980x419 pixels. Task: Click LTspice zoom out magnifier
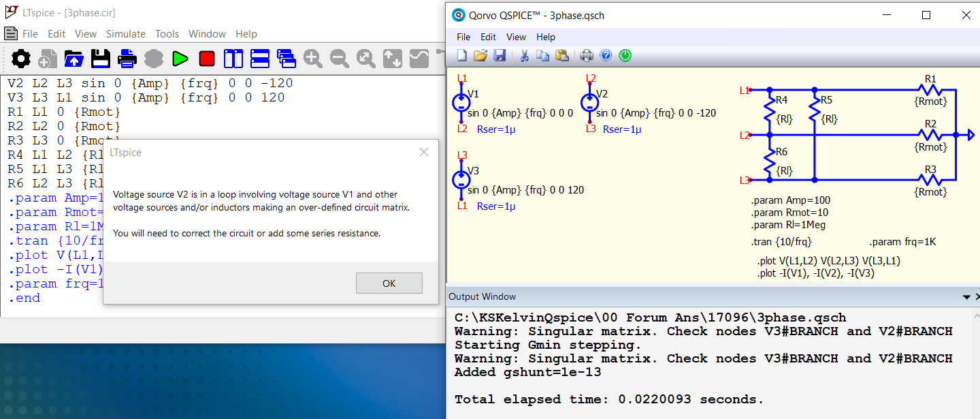(x=340, y=59)
